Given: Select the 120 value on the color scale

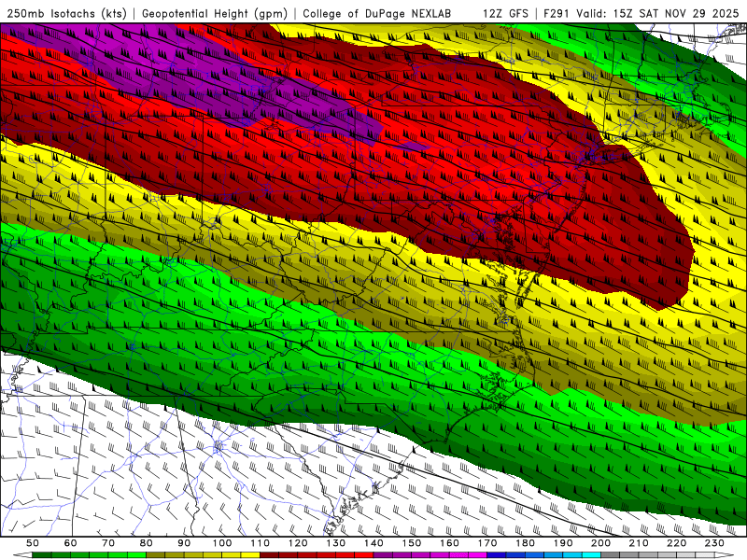Looking at the screenshot, I should pyautogui.click(x=298, y=543).
